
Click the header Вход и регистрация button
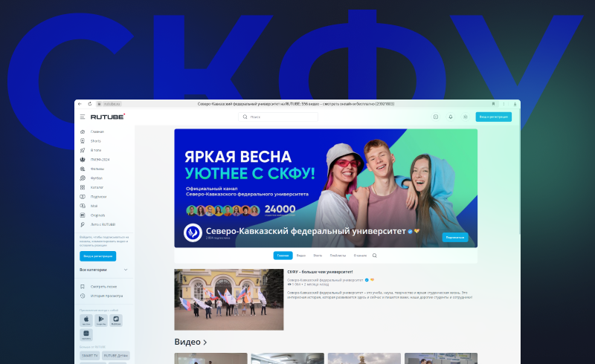(x=493, y=117)
